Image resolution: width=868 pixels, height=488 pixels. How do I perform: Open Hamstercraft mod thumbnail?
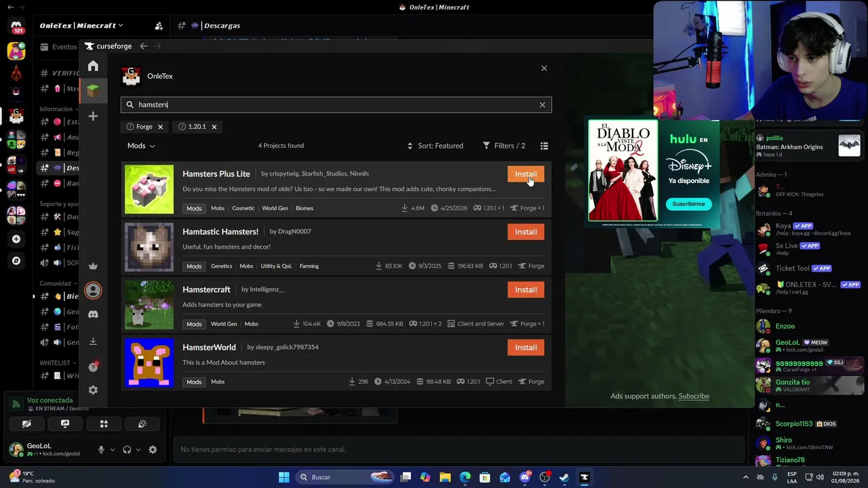coord(149,304)
